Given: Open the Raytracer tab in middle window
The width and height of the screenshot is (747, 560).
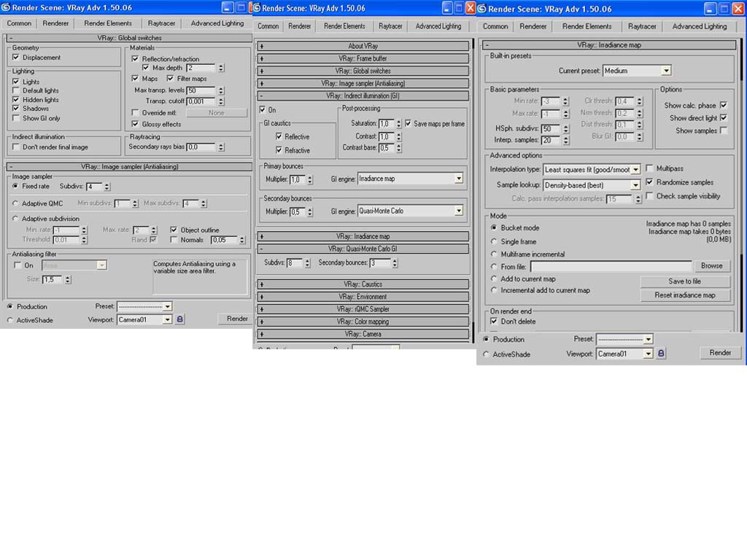Looking at the screenshot, I should pos(390,26).
